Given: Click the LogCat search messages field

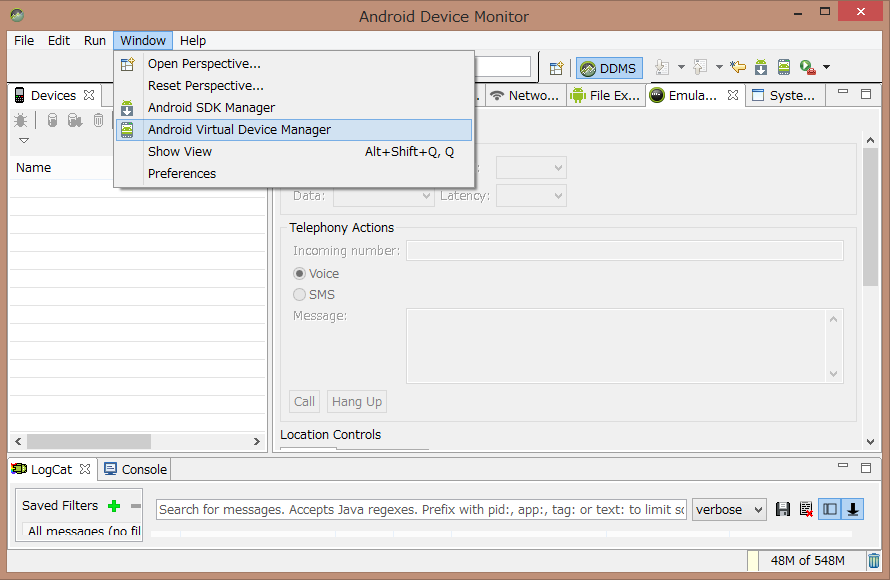Looking at the screenshot, I should (x=422, y=510).
